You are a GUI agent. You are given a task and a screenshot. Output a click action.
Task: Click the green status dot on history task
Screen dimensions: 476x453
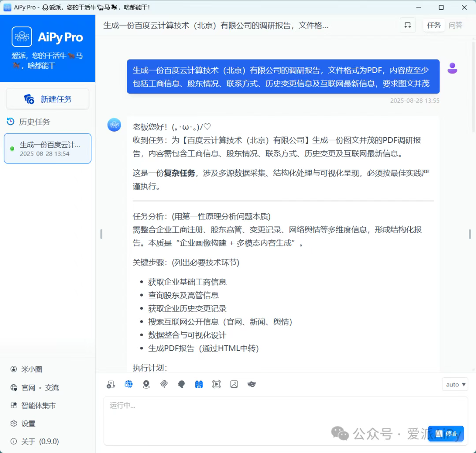coord(12,149)
